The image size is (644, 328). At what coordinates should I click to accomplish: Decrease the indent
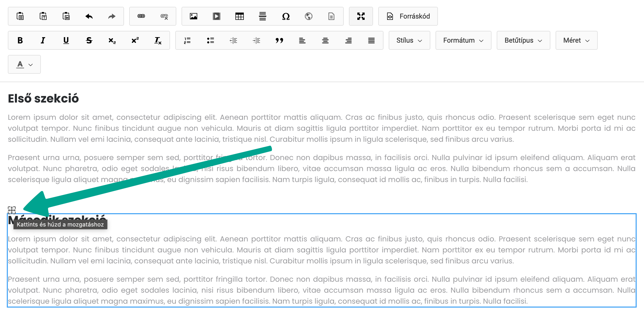pyautogui.click(x=233, y=40)
